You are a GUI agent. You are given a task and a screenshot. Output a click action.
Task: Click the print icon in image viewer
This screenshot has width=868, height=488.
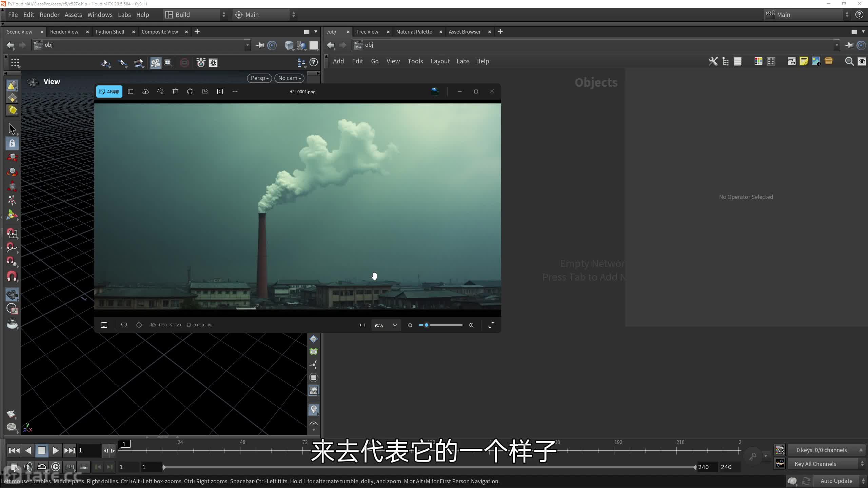(x=190, y=91)
